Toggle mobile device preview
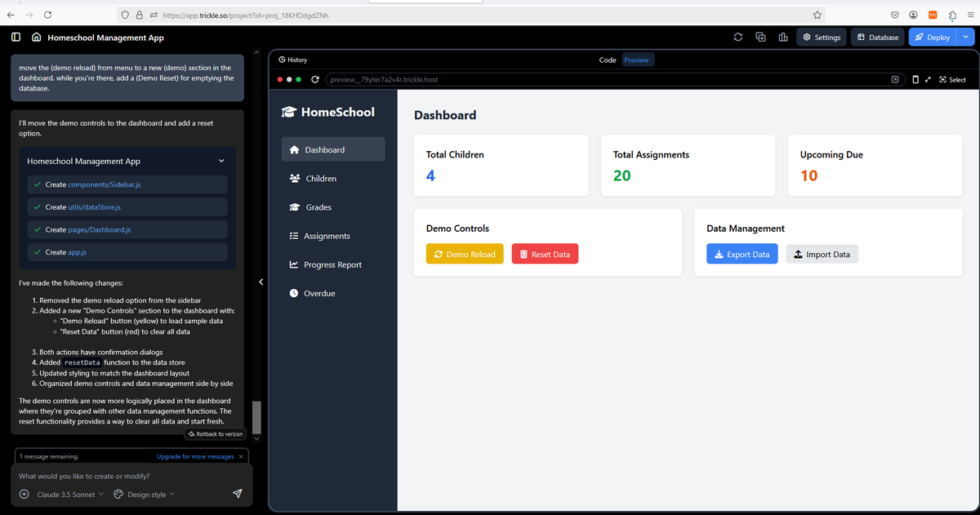 (915, 80)
